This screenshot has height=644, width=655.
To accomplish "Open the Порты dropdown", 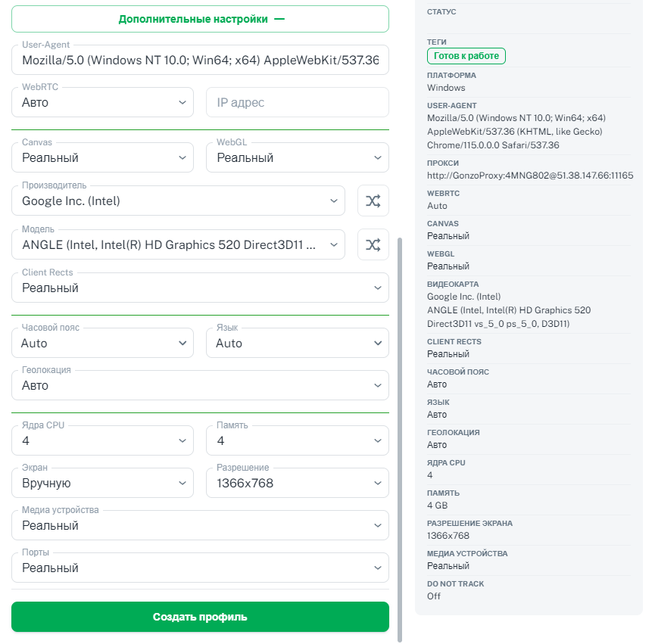I will (x=200, y=568).
